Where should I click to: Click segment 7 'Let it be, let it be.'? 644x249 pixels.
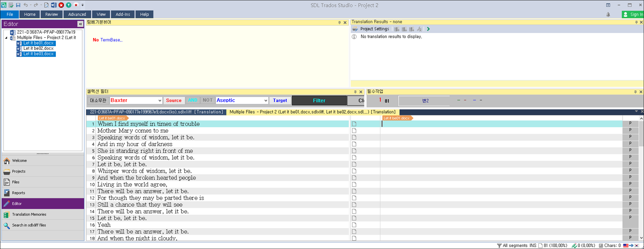(x=122, y=164)
